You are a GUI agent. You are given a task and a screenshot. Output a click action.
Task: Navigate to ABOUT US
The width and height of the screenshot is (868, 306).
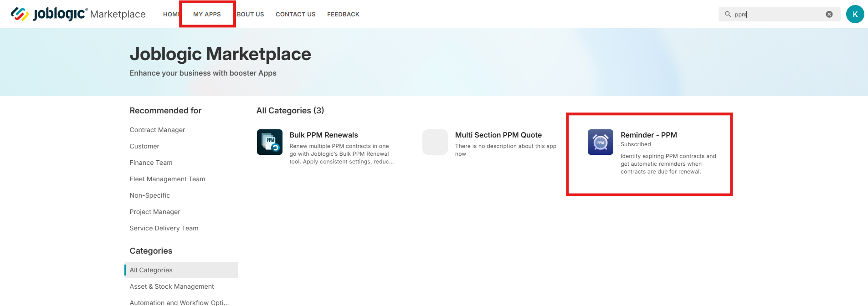tap(249, 14)
